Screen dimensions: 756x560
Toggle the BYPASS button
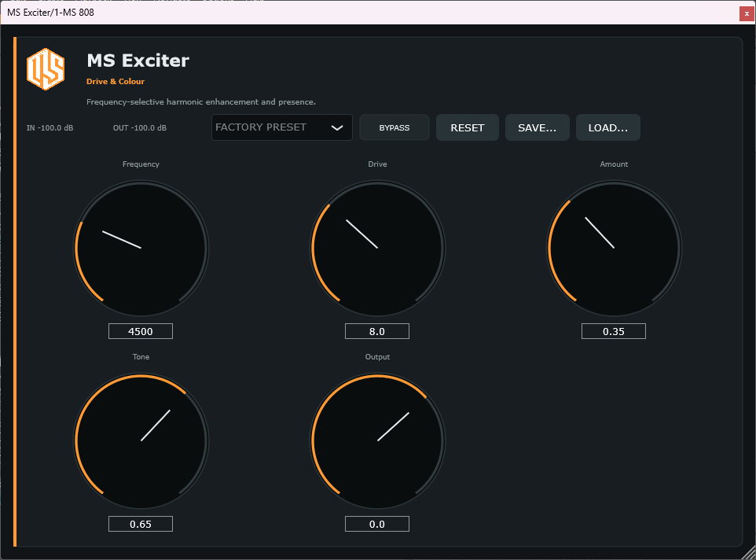click(x=394, y=128)
